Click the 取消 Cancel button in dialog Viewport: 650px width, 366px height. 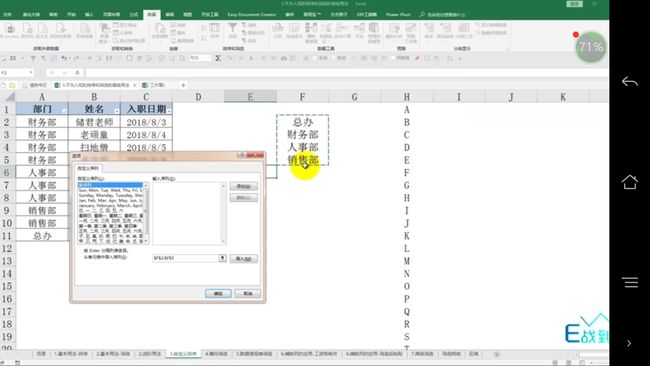(x=247, y=293)
